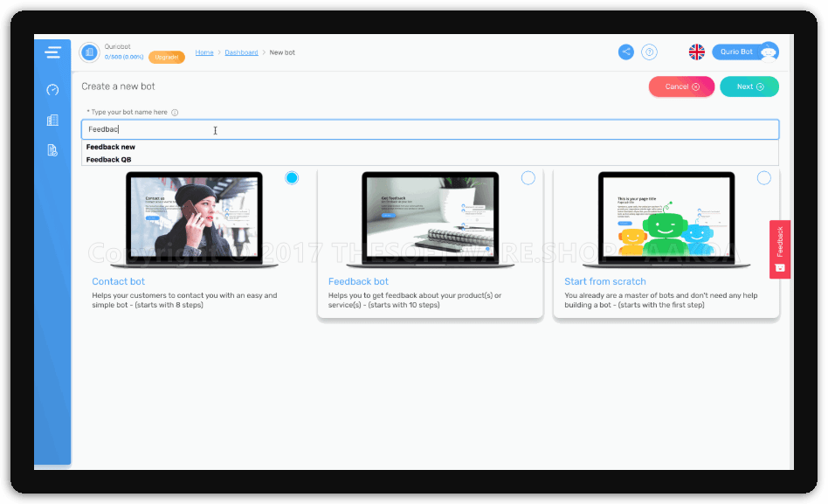Open the organization icon in the sidebar
Image resolution: width=828 pixels, height=504 pixels.
(52, 120)
